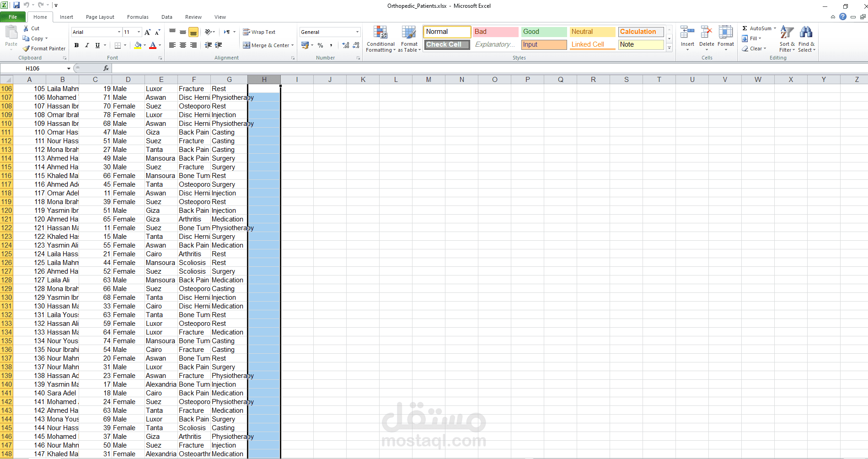This screenshot has height=459, width=868.
Task: Open the File tab
Action: coord(13,17)
